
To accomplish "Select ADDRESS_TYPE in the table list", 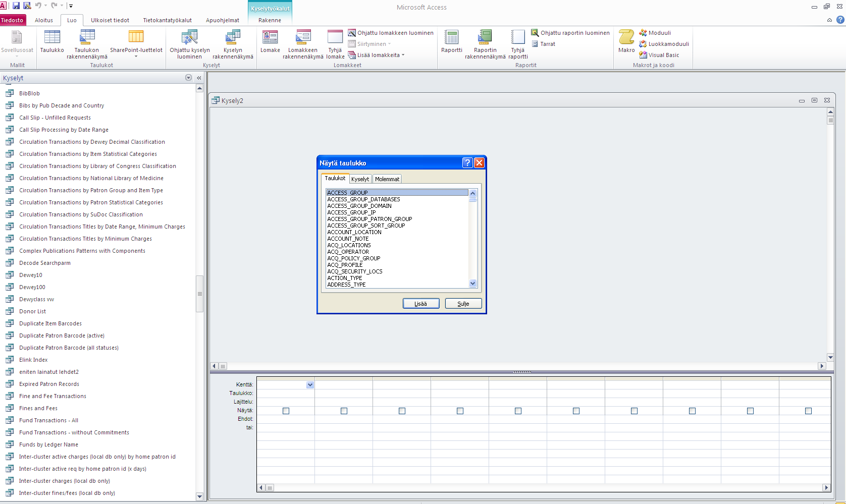I will tap(346, 285).
